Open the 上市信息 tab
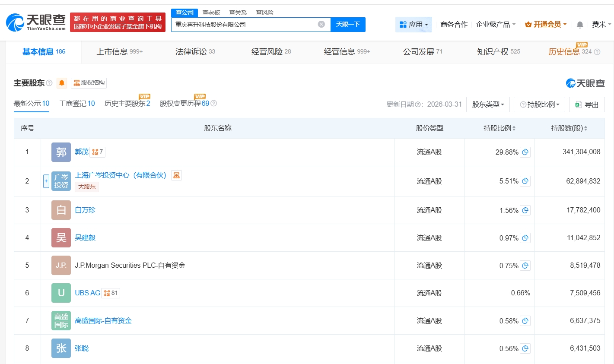This screenshot has width=614, height=364. pos(120,52)
